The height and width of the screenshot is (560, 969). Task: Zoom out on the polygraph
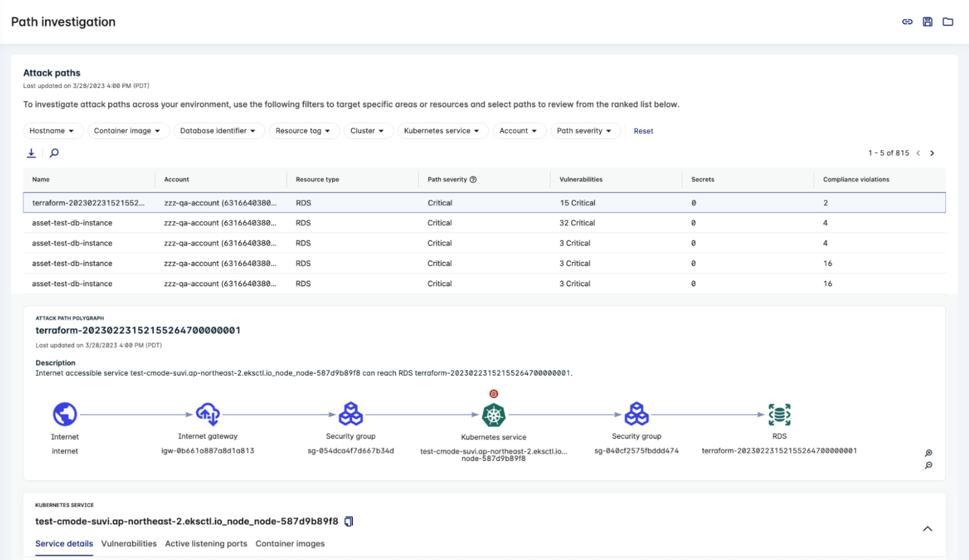tap(928, 466)
